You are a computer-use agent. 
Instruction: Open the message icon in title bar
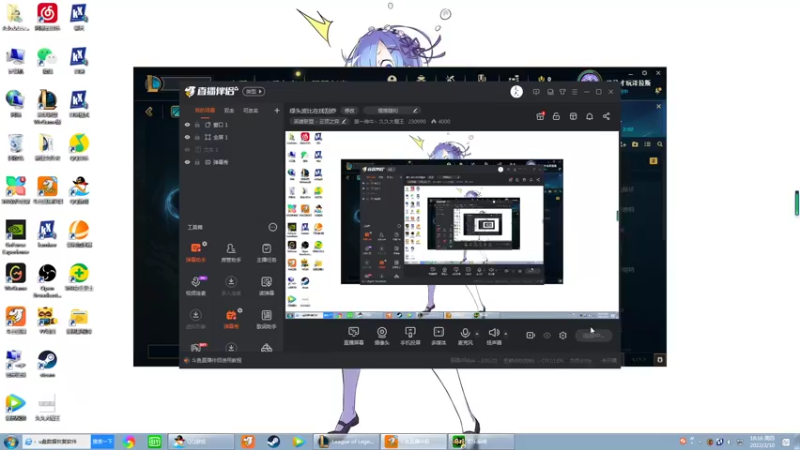point(536,92)
